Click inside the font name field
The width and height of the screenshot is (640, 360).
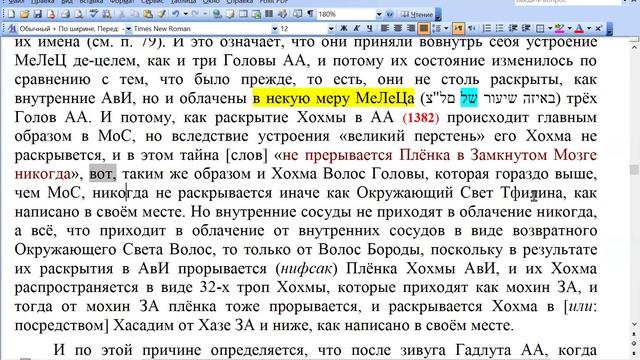202,29
